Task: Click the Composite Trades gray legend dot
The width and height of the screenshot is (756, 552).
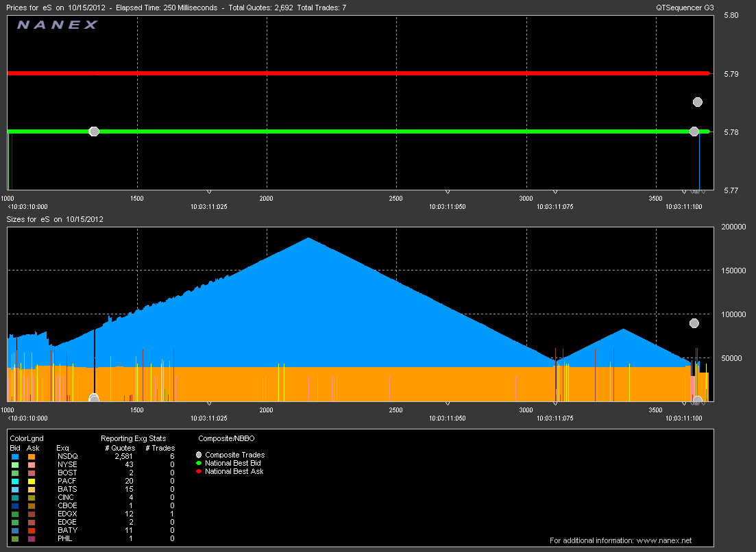Action: pyautogui.click(x=199, y=455)
